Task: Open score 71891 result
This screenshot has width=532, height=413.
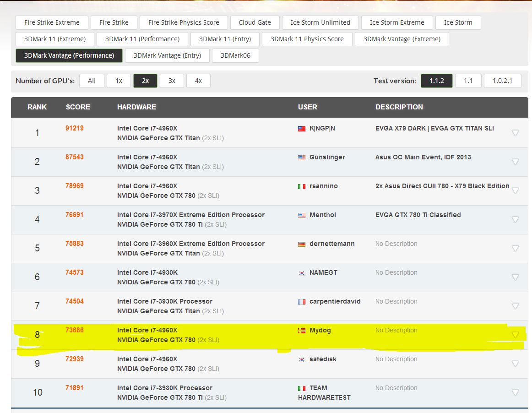Action: click(74, 388)
